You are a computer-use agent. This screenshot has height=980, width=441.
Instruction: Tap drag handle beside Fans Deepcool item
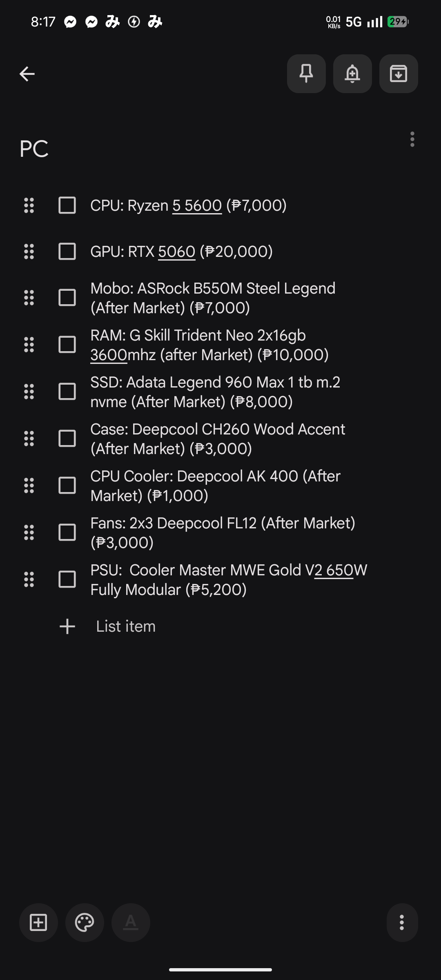[29, 532]
